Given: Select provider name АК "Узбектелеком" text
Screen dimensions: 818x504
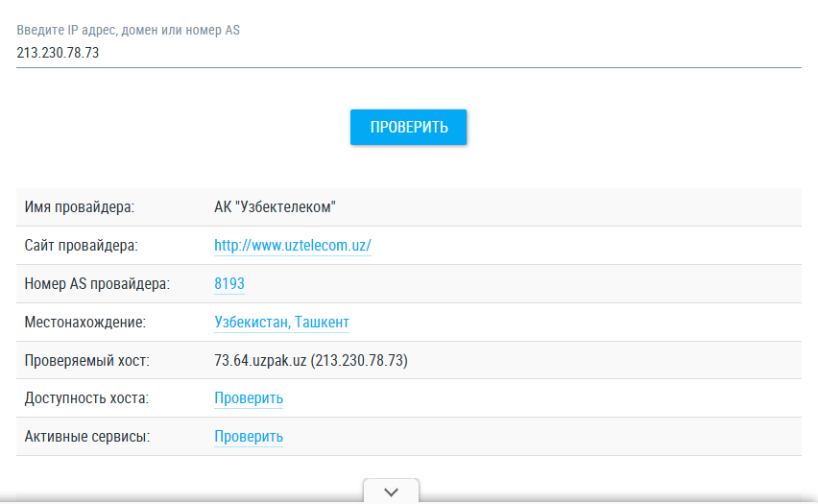Looking at the screenshot, I should click(275, 207).
